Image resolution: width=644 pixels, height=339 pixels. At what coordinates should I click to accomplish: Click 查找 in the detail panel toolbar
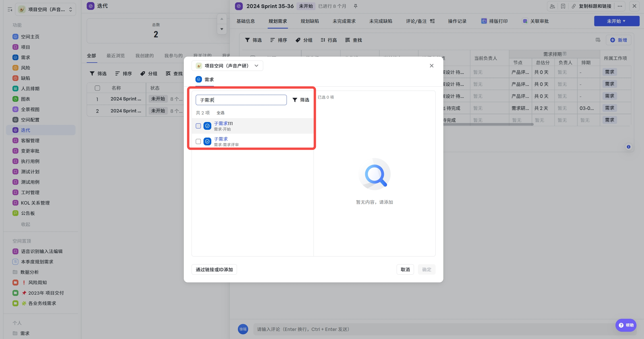(354, 40)
